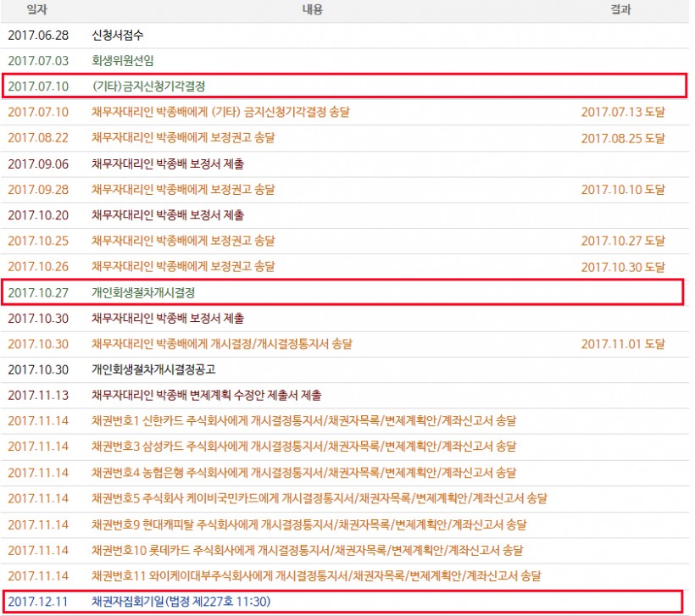Click the '결과' column header
The width and height of the screenshot is (695, 616).
[x=620, y=9]
